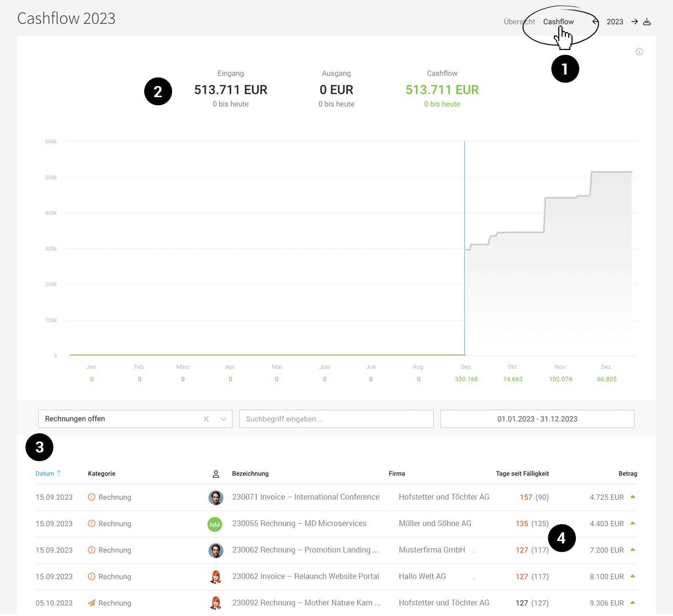Clear the Rechnungen offen filter with the X
Viewport: 673px width, 616px height.
click(x=206, y=419)
